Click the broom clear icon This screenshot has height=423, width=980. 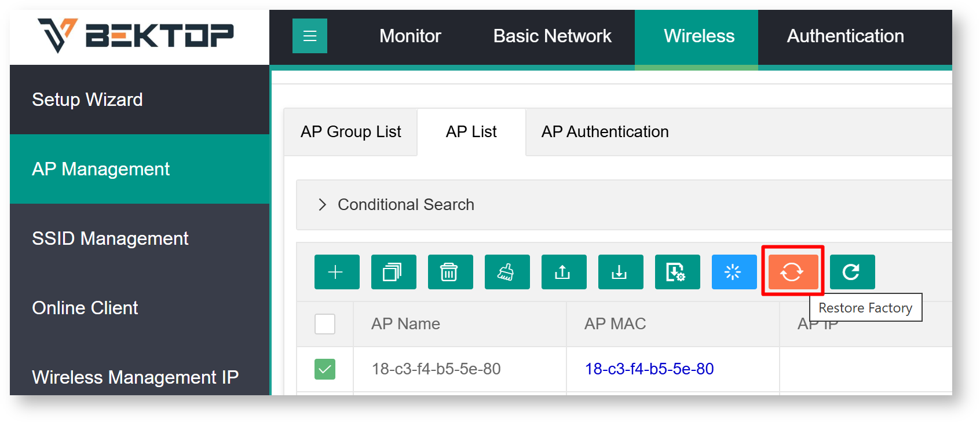coord(507,272)
